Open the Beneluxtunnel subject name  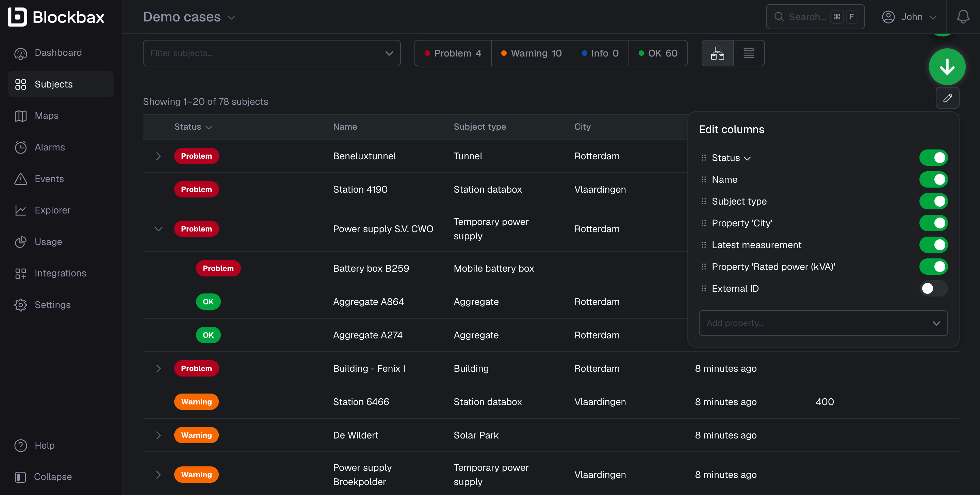(364, 156)
